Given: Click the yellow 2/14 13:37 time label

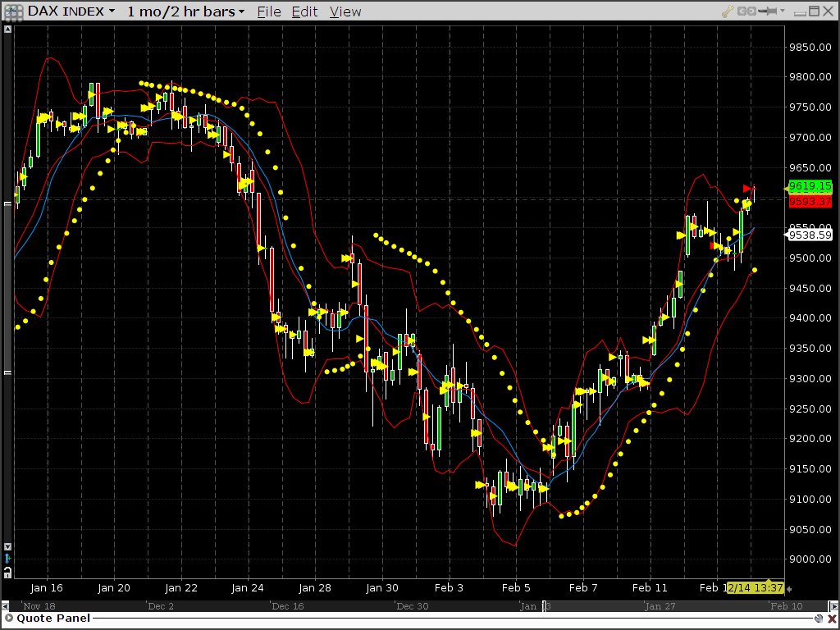Looking at the screenshot, I should (756, 587).
